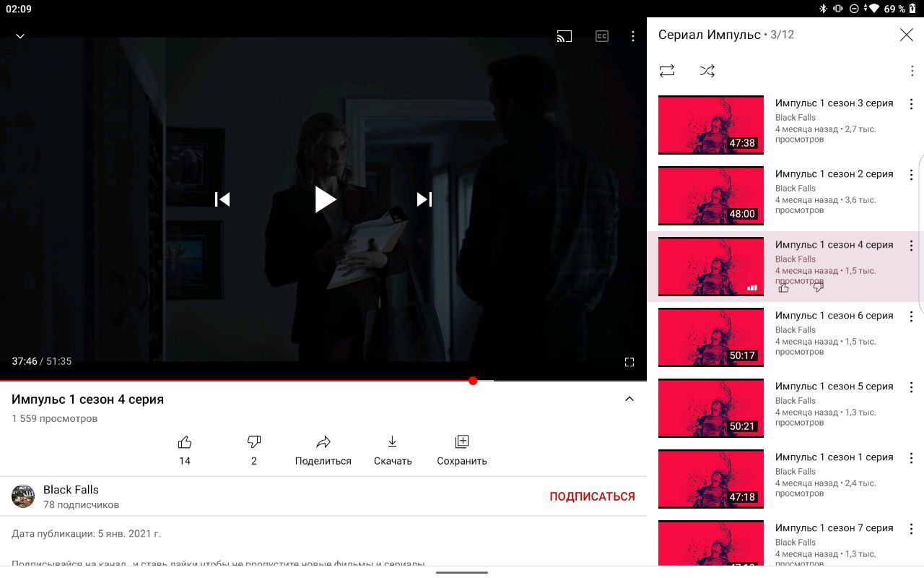
Task: Tap the 02:09 clock in the status bar
Action: click(x=18, y=9)
